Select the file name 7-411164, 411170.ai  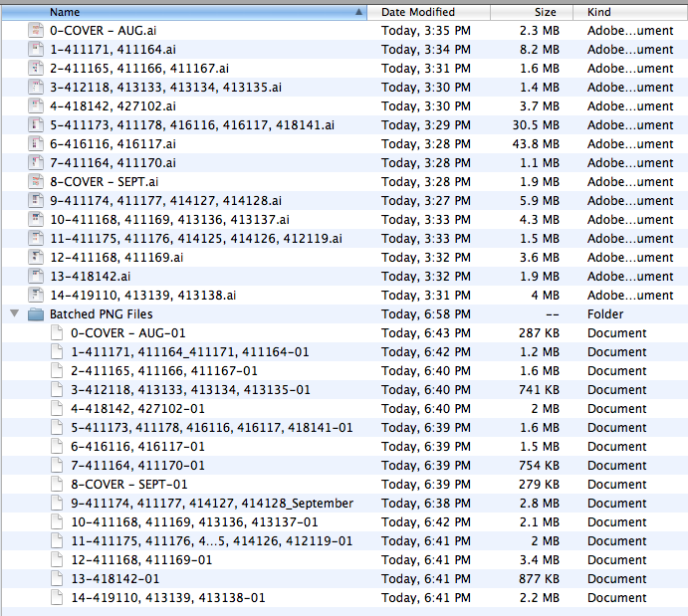tap(113, 162)
